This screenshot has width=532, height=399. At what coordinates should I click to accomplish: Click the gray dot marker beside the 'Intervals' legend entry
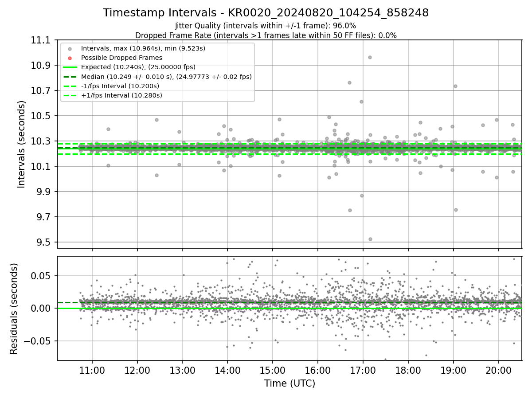70,49
